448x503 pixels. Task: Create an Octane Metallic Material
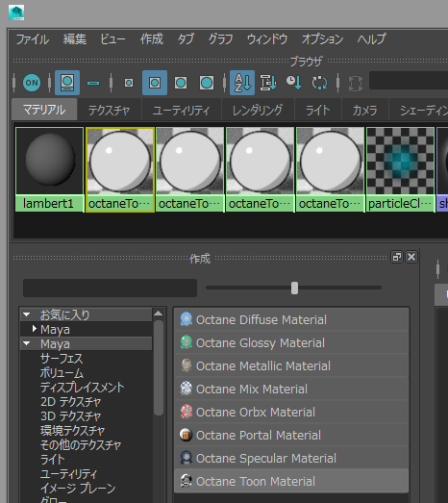pos(291,366)
